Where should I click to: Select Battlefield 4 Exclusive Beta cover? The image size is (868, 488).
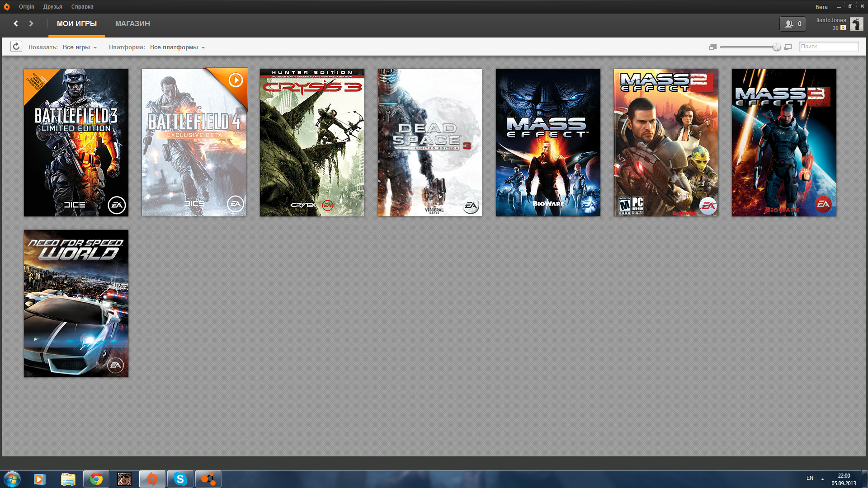coord(194,143)
